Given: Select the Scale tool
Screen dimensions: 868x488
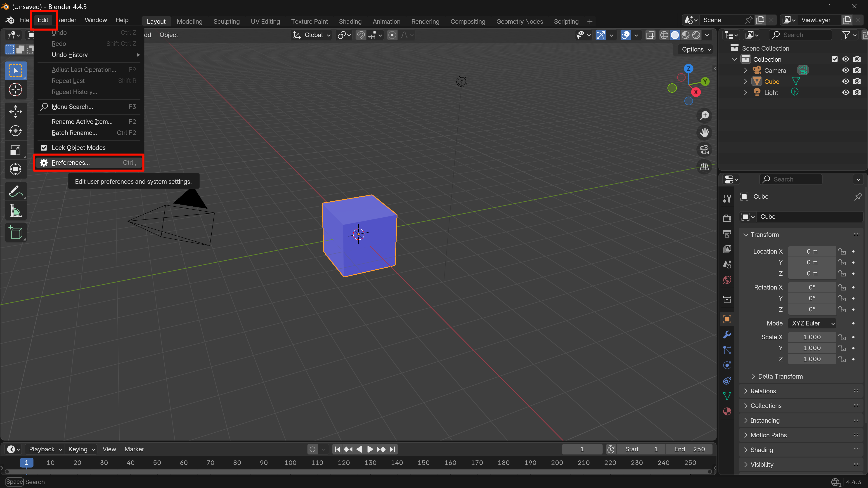Looking at the screenshot, I should click(16, 150).
